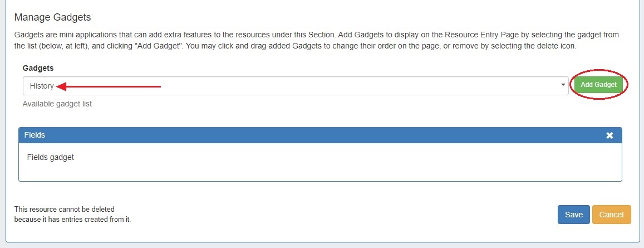The image size is (644, 248).
Task: Click the Fields gadget body text
Action: click(50, 157)
